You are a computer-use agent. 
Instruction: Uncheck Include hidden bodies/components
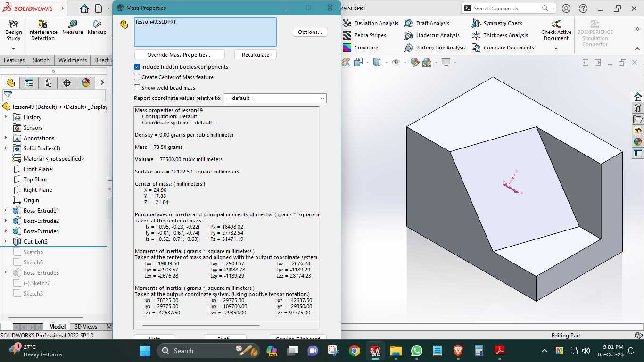[x=137, y=67]
